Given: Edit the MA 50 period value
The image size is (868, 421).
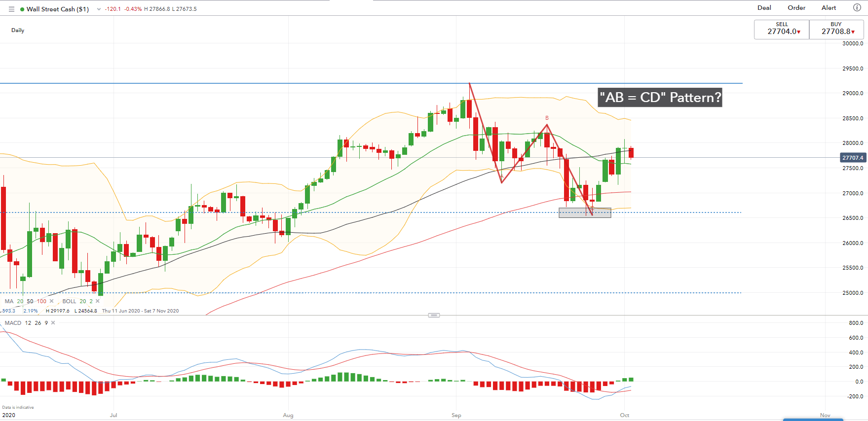Looking at the screenshot, I should point(30,301).
